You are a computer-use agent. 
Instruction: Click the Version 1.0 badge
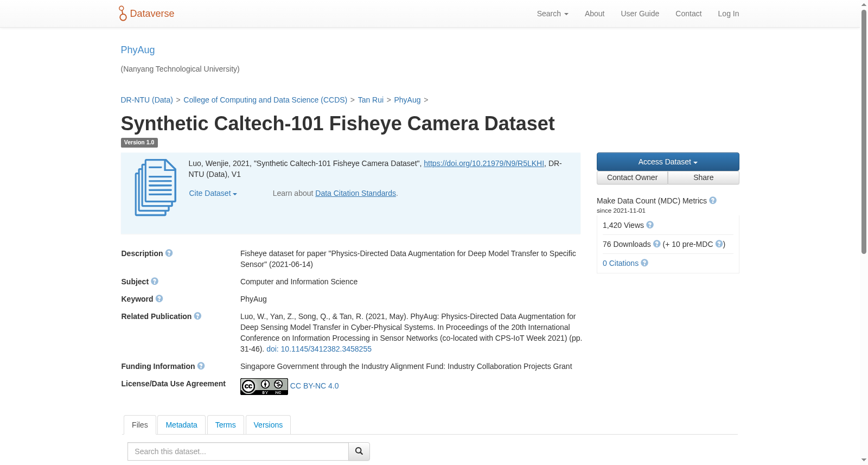[139, 143]
